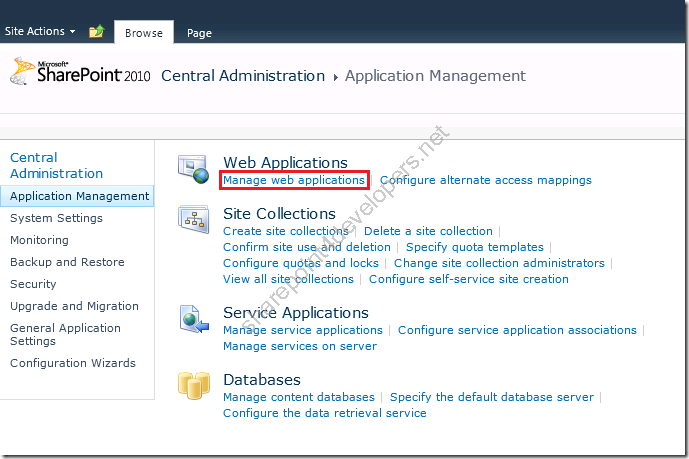Click the Web Applications heading
Screen dimensions: 689x459
point(286,163)
